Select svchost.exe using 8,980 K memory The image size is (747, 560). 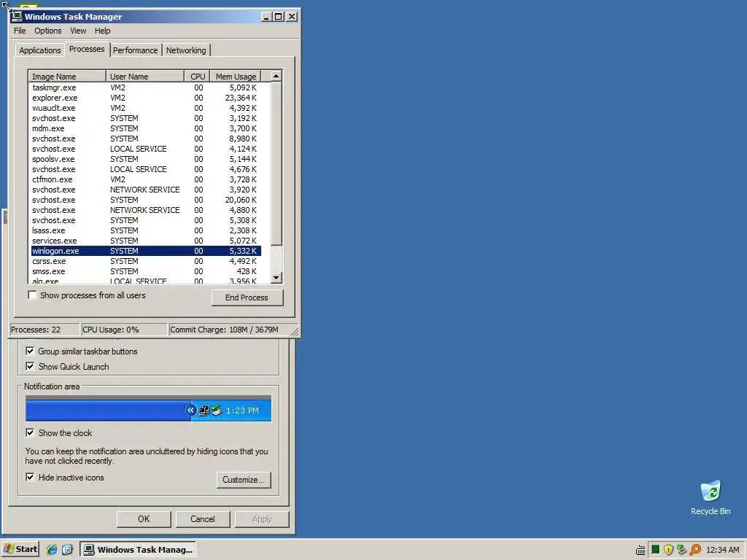pos(146,139)
